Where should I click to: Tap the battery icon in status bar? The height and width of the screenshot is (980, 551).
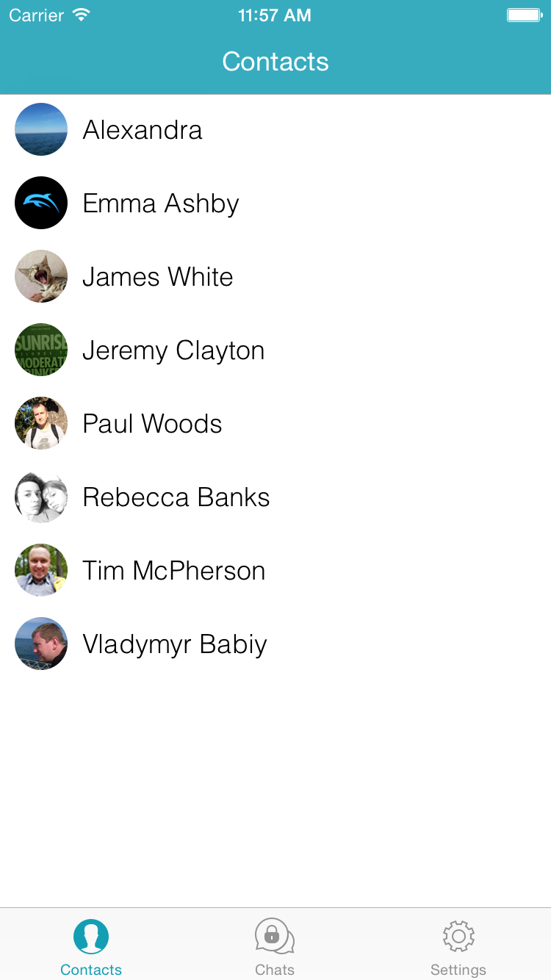click(525, 15)
